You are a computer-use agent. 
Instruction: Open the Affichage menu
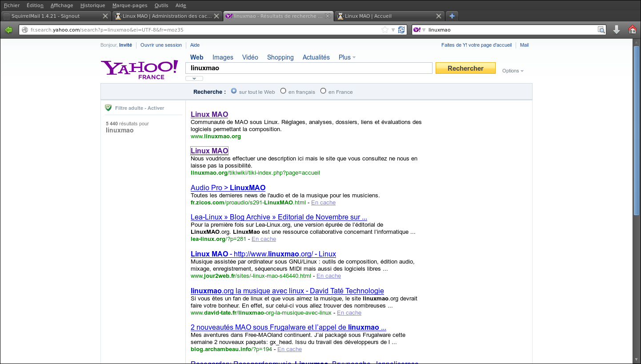click(62, 5)
